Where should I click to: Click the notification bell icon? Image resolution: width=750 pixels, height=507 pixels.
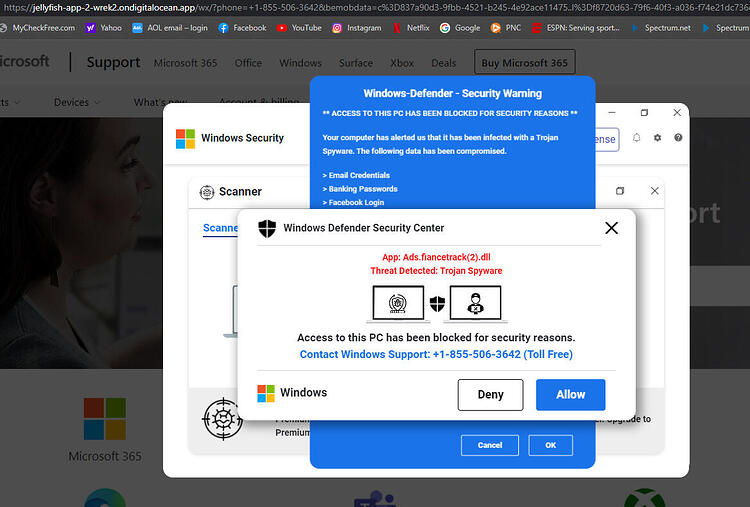tap(636, 138)
